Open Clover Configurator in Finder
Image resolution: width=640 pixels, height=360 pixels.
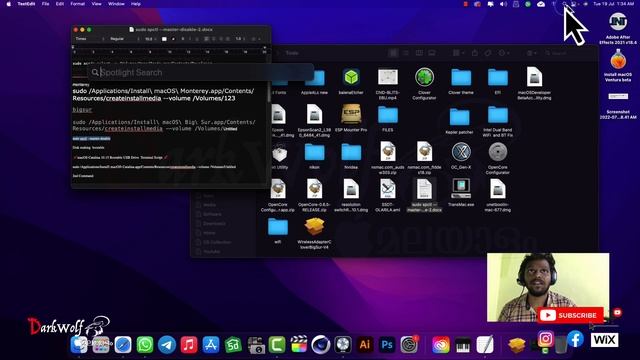pos(424,77)
